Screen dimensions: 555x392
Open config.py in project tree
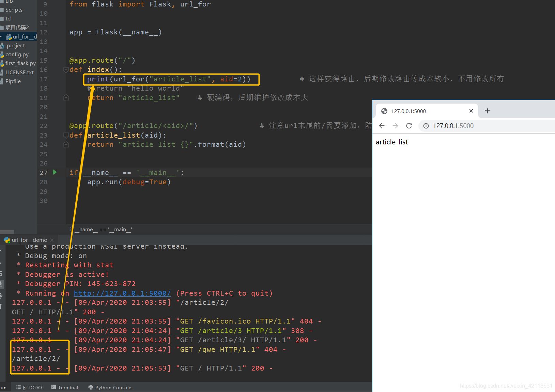(17, 54)
